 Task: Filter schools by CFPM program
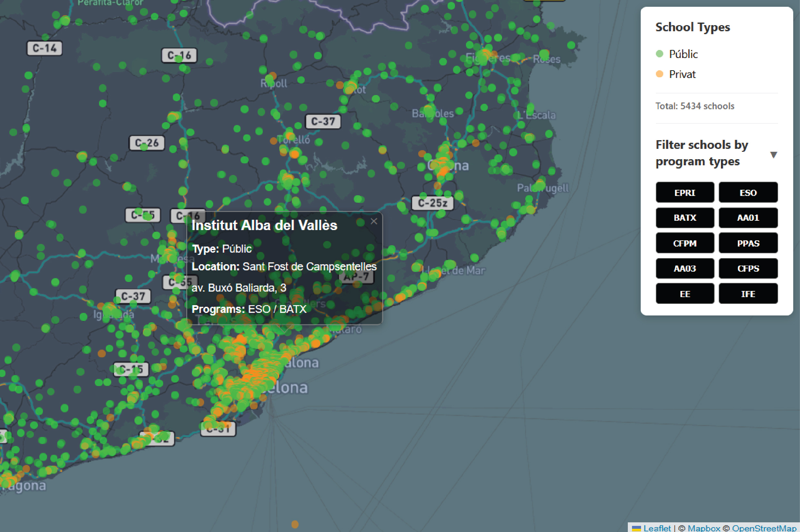point(685,243)
